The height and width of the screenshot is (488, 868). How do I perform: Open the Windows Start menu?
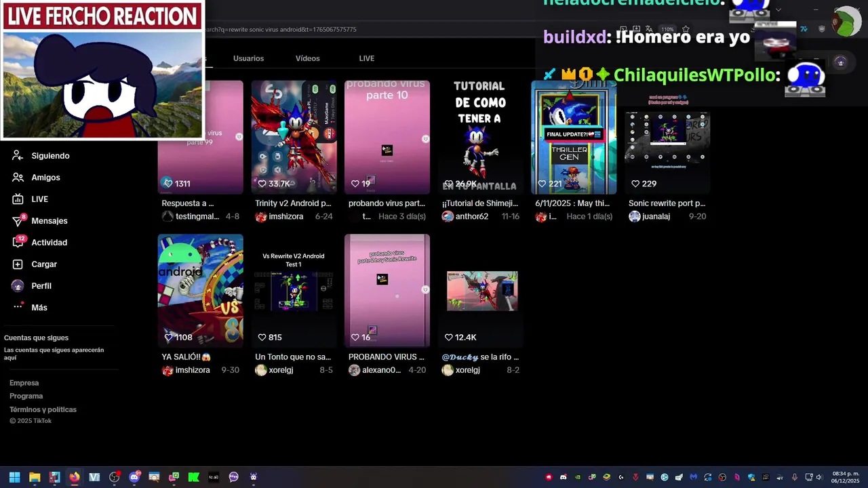point(14,477)
